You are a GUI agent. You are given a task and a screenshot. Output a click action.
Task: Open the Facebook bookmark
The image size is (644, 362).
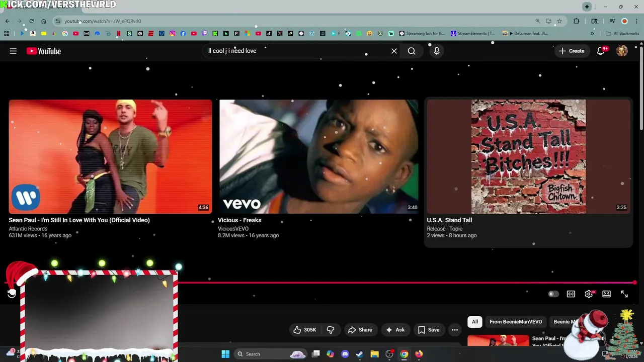pyautogui.click(x=183, y=34)
